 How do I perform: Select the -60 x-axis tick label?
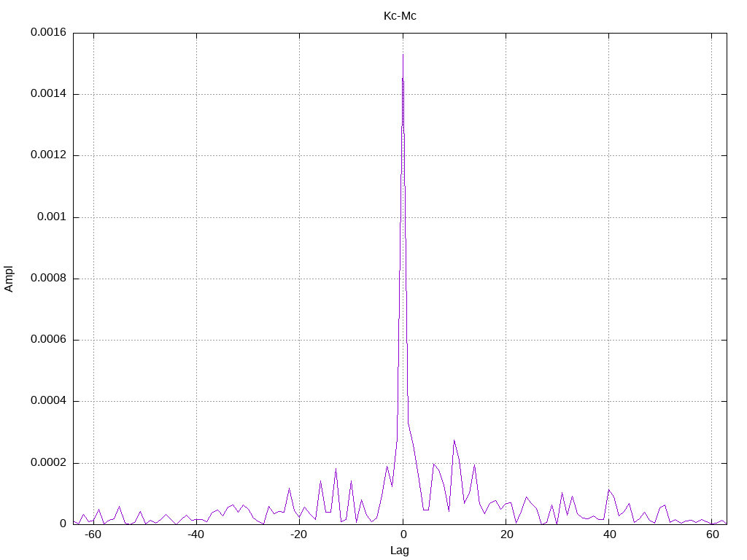(x=93, y=534)
